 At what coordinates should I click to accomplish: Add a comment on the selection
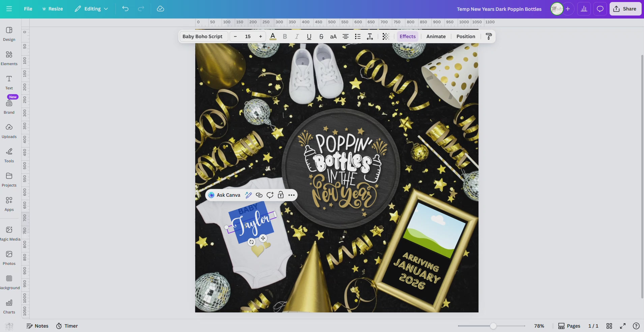[269, 195]
